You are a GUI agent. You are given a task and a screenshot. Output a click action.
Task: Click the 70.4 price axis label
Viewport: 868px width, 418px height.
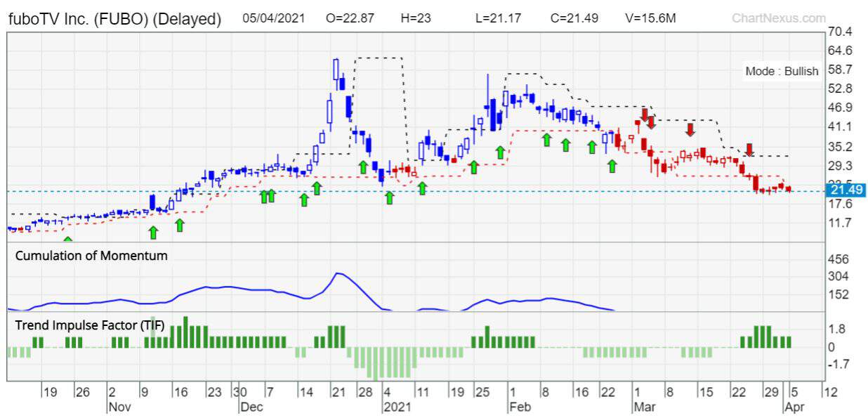click(840, 32)
